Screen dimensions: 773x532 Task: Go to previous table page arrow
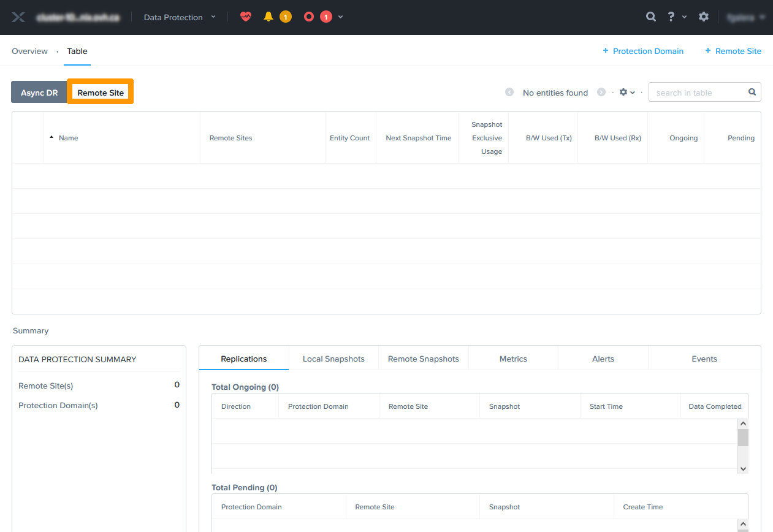coord(509,93)
